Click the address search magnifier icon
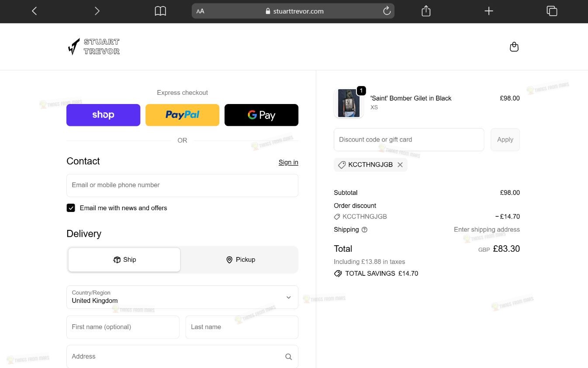 pyautogui.click(x=288, y=357)
